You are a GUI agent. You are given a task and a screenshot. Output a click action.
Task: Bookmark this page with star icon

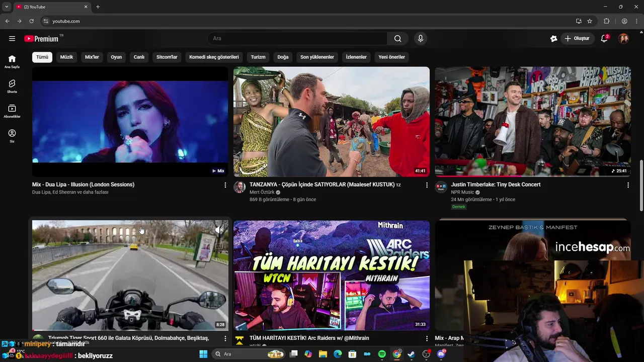click(590, 21)
